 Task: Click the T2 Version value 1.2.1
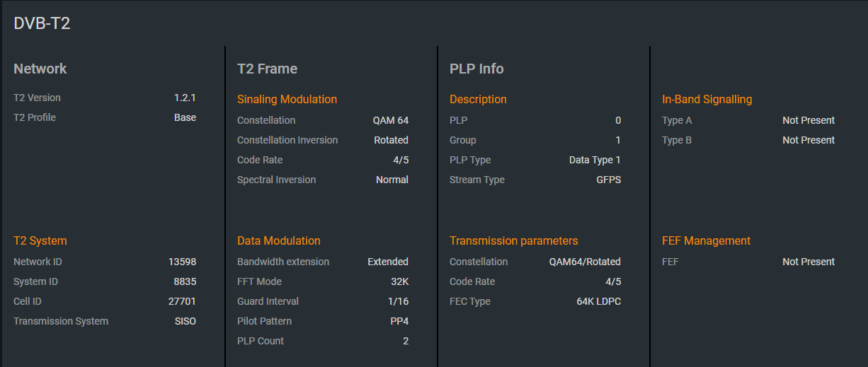tap(185, 98)
